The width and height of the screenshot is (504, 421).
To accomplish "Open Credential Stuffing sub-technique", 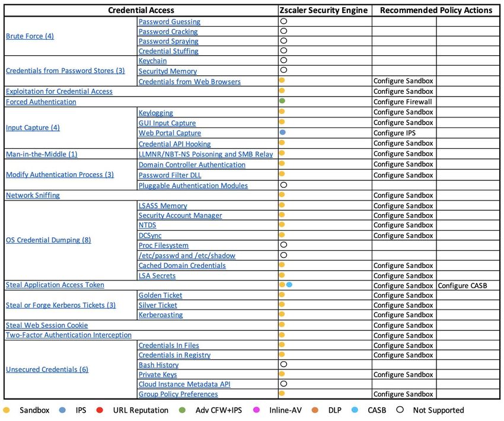I will [168, 51].
